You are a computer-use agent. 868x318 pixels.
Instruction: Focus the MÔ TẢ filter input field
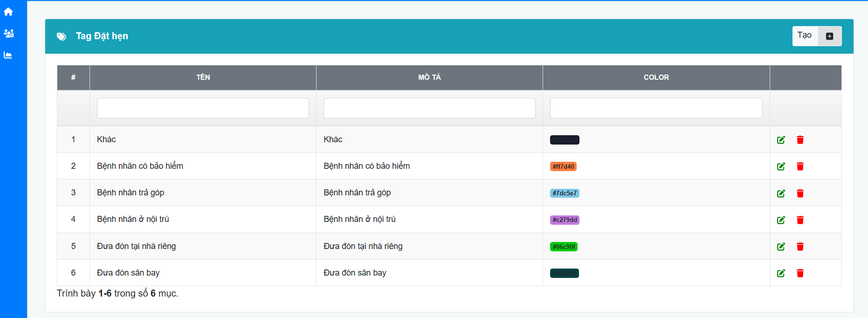(429, 108)
